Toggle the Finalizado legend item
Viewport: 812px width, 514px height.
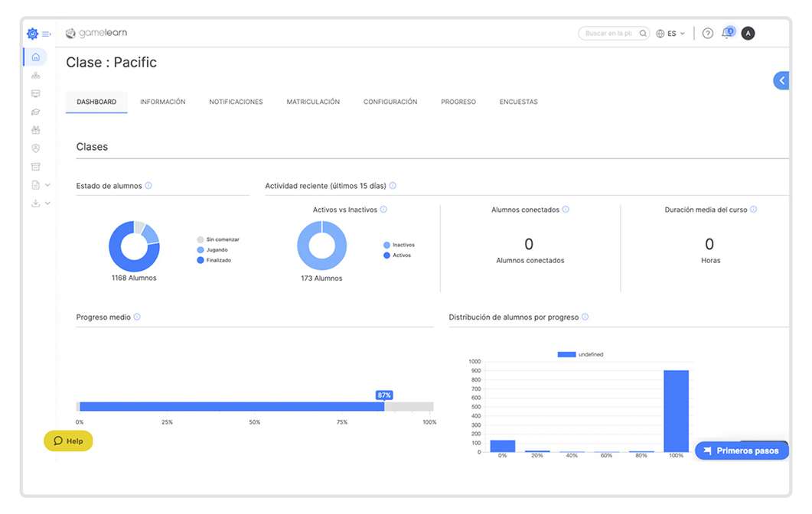coord(214,260)
